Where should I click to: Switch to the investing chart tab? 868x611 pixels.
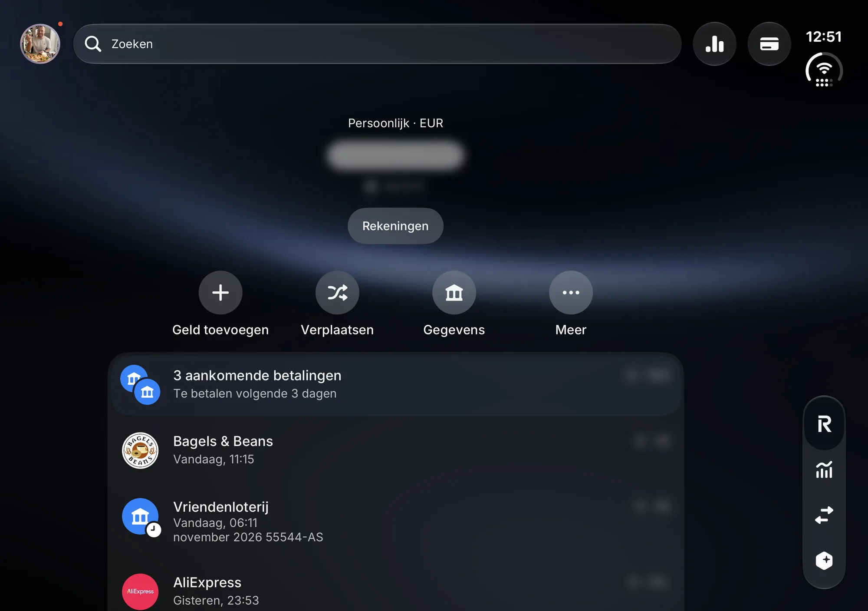pos(824,470)
